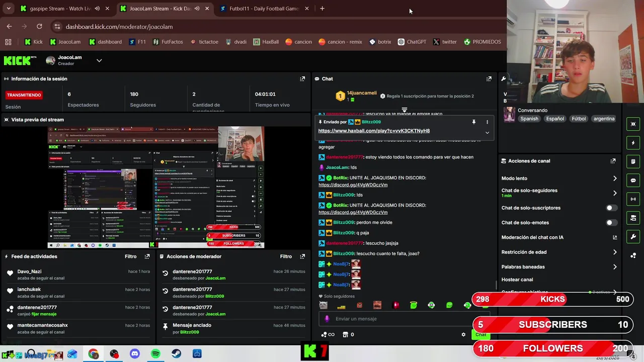Open the HaxBall bookmark
Image resolution: width=644 pixels, height=362 pixels.
tap(266, 42)
